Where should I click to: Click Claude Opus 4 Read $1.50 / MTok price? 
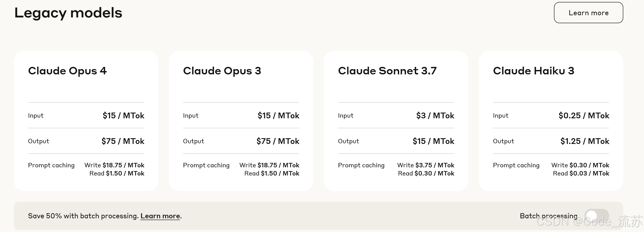tap(117, 173)
